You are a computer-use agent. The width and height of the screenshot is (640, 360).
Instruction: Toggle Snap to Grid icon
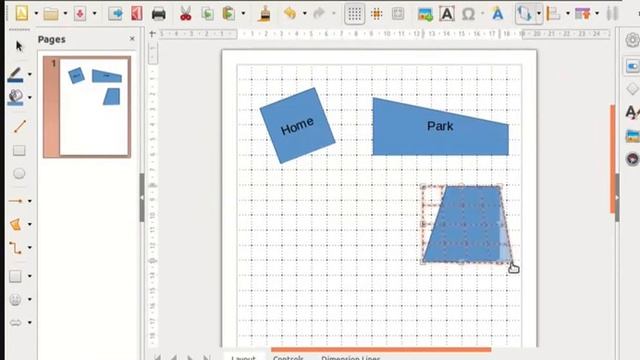point(376,14)
